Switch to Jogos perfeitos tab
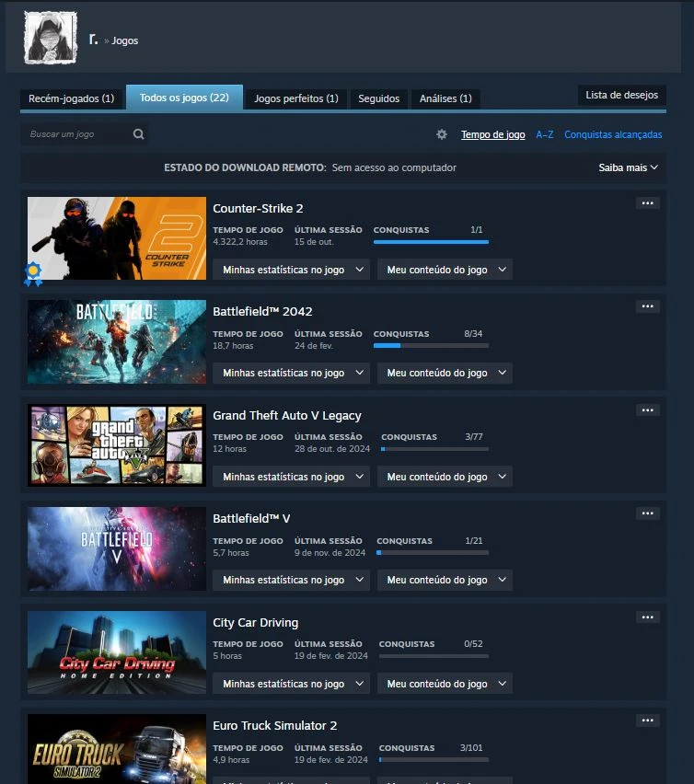Viewport: 694px width, 784px height. 295,98
